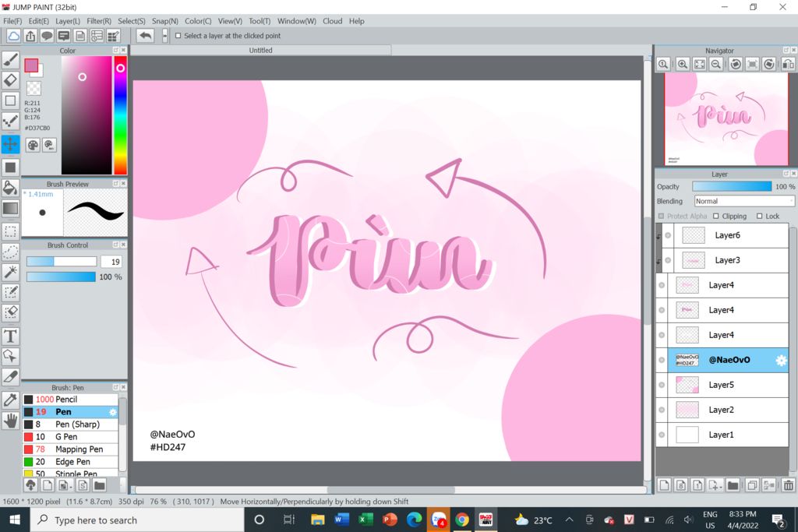Open Chrome from the taskbar
Screen dimensions: 798x532
pyautogui.click(x=462, y=520)
